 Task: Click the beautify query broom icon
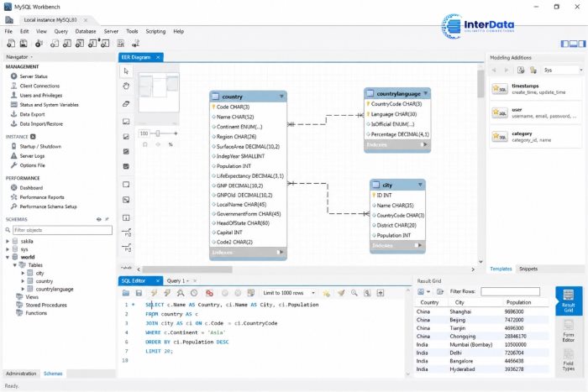pyautogui.click(x=341, y=293)
